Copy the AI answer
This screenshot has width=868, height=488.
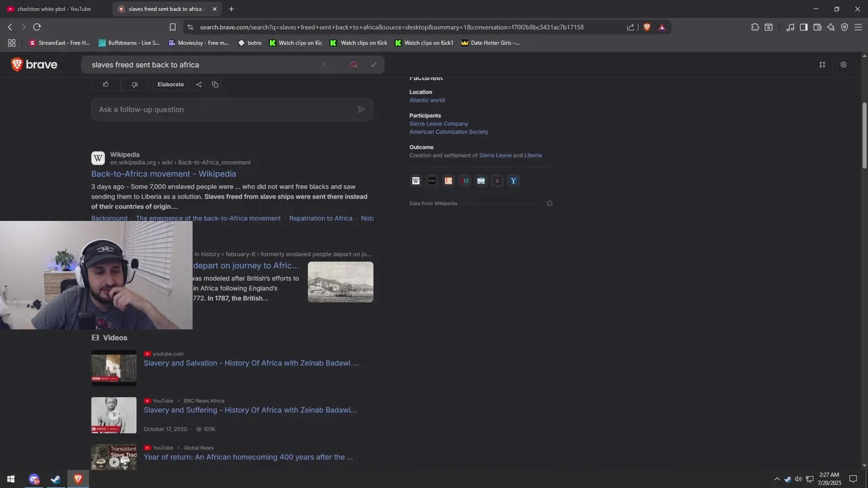(x=215, y=84)
